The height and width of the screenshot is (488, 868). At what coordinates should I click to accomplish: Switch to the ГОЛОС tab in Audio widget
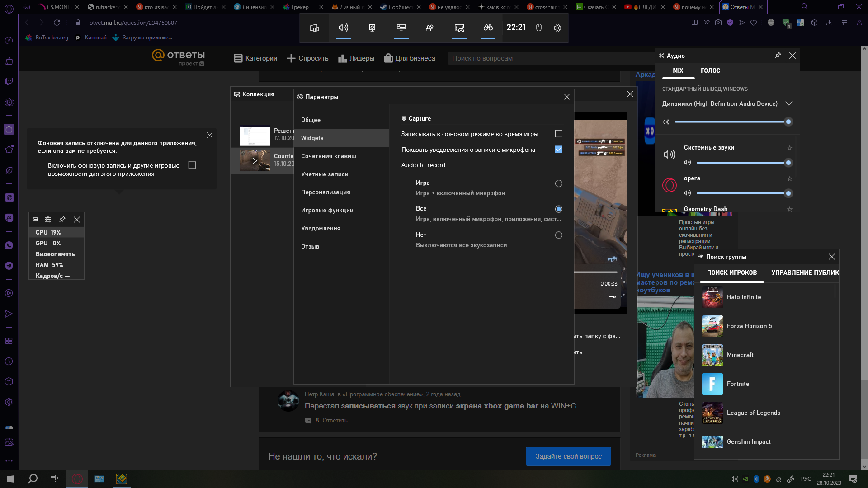[711, 70]
